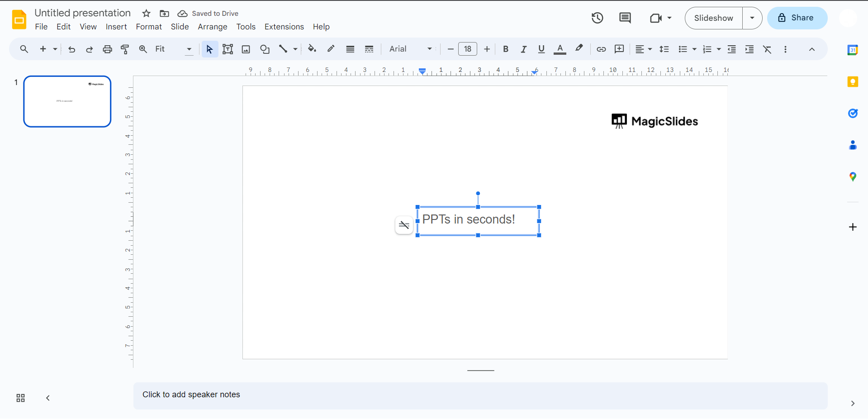The image size is (868, 419).
Task: Open the border color pencil
Action: [331, 49]
